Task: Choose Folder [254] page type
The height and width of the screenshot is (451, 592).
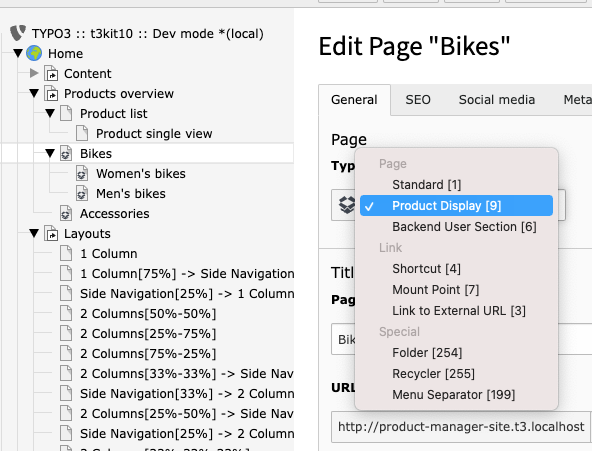Action: [456, 352]
